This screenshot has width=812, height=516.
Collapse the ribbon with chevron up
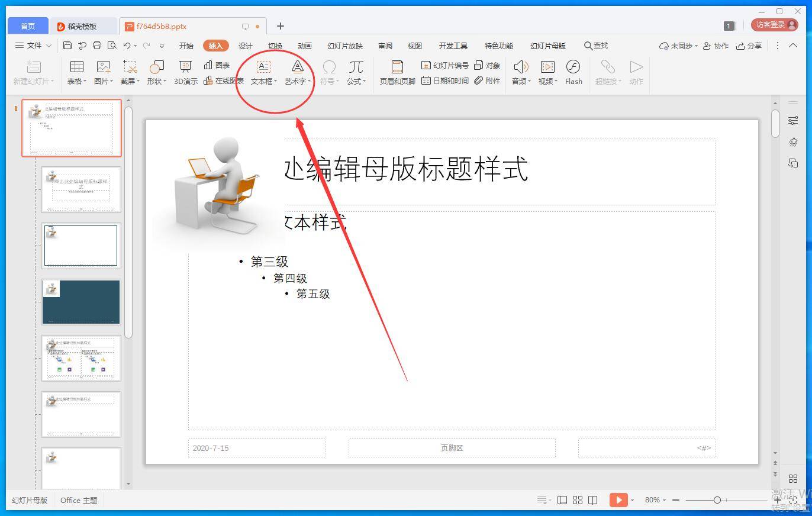(x=793, y=46)
